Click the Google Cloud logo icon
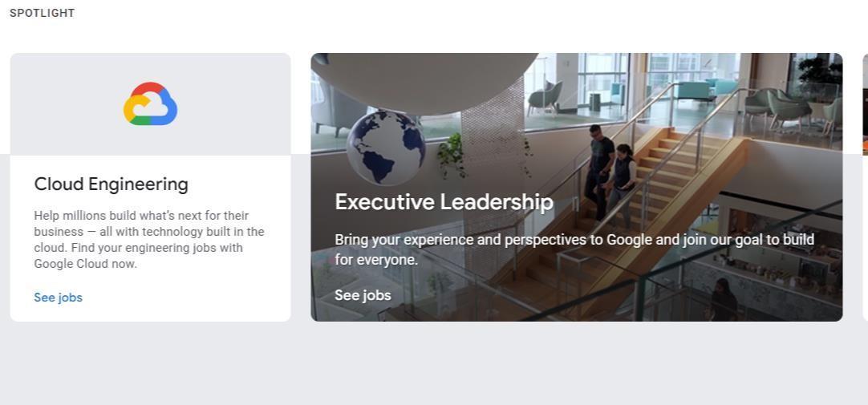Screen dimensions: 868x405 pyautogui.click(x=150, y=104)
